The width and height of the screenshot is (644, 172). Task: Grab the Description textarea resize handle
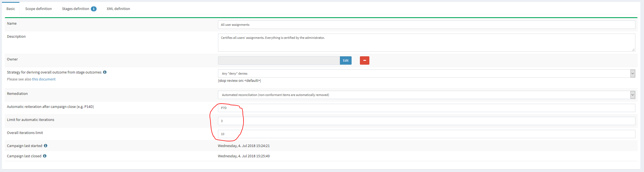point(633,50)
